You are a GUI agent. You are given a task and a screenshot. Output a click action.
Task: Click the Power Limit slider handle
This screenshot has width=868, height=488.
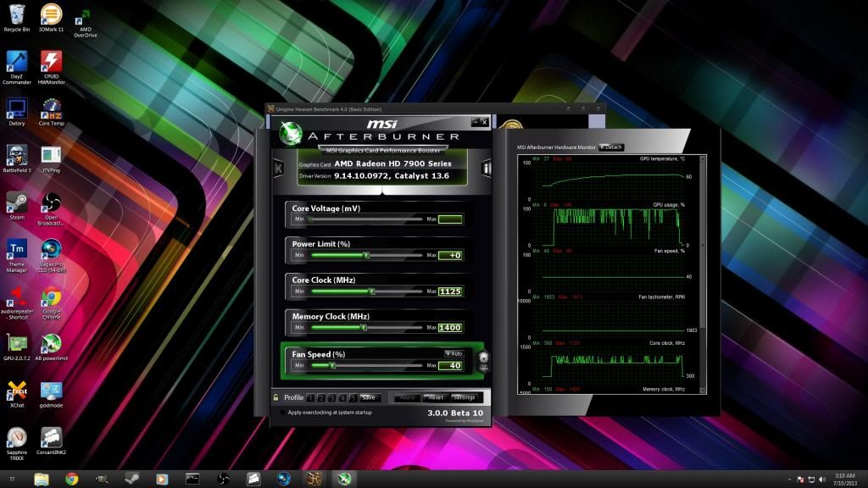[x=366, y=255]
